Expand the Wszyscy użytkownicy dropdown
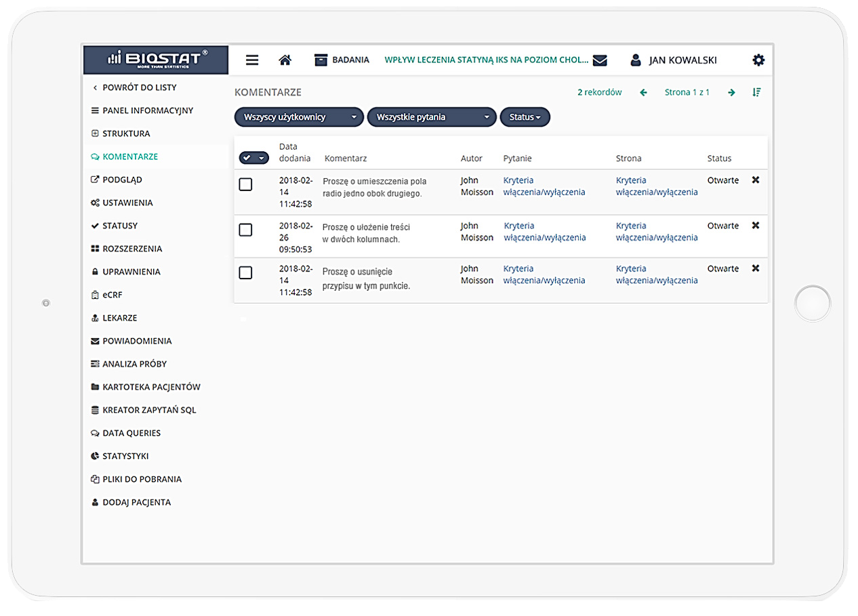Viewport: 858px width, 616px height. (x=299, y=117)
